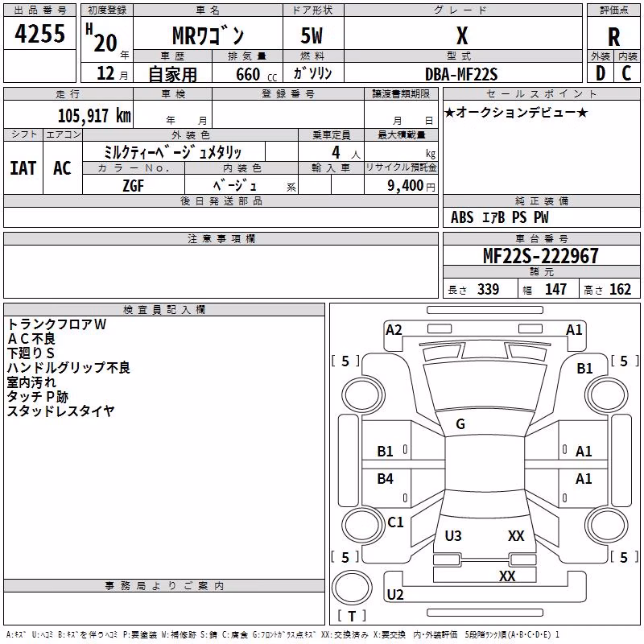This screenshot has width=644, height=644.
Task: Click the spare tire circle icon
Action: pos(352,588)
